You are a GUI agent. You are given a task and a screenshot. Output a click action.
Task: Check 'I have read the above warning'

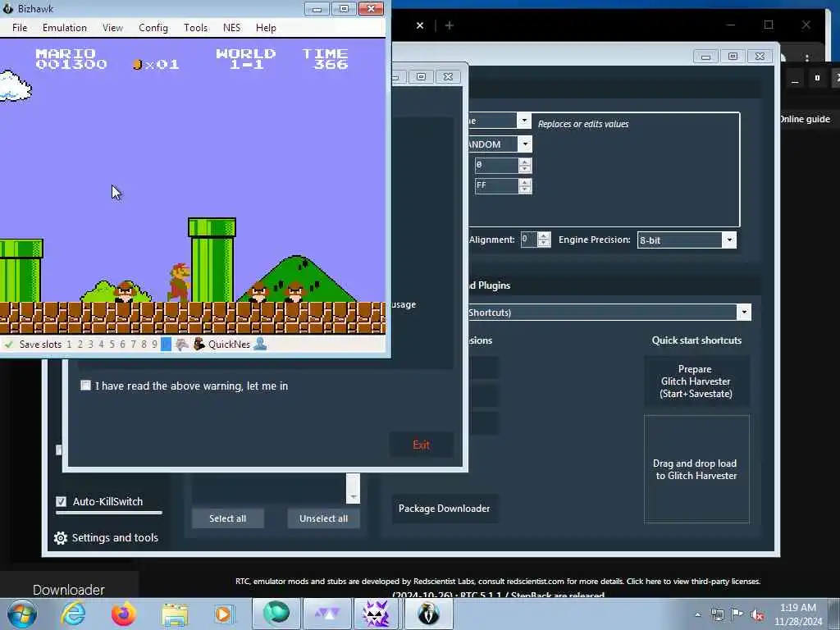click(85, 386)
